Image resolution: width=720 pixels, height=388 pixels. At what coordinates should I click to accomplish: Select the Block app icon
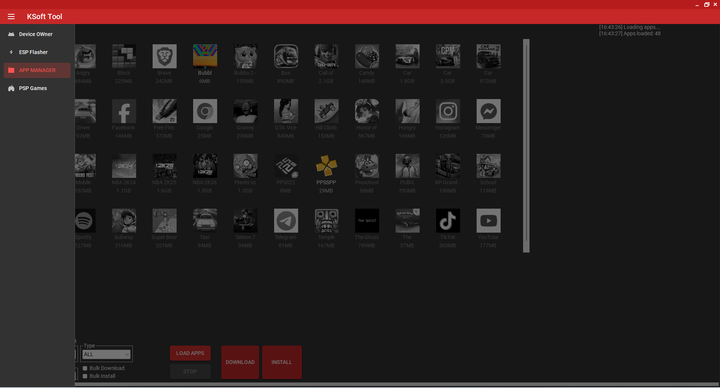(124, 56)
